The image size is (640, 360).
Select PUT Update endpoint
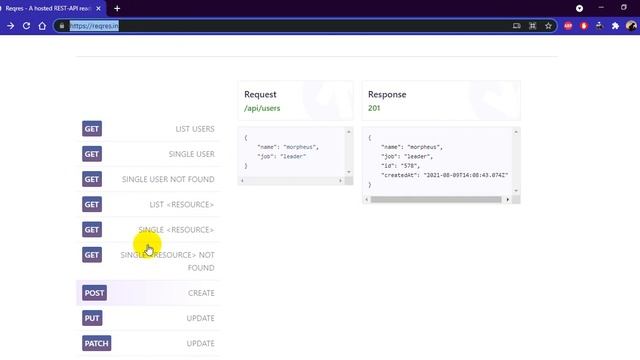[148, 318]
